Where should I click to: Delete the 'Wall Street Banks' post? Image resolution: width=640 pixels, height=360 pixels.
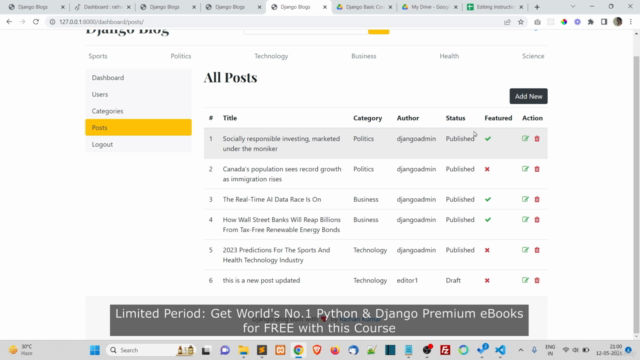pos(537,220)
